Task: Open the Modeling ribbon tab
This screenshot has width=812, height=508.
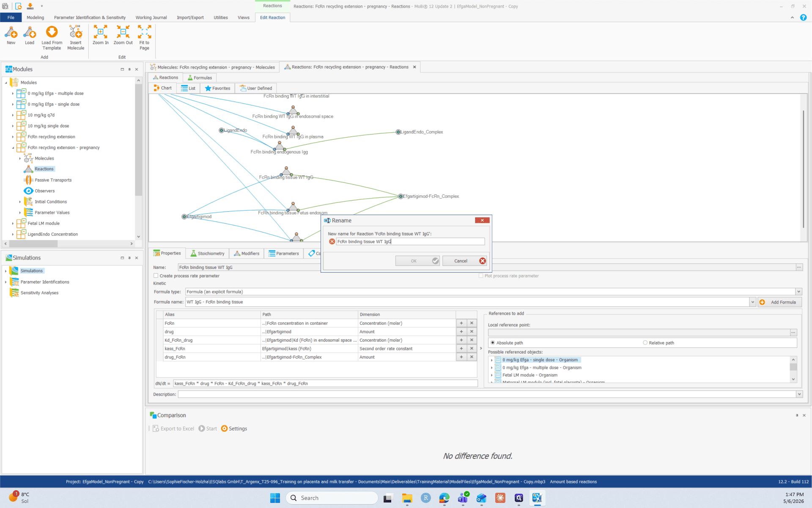Action: 35,17
